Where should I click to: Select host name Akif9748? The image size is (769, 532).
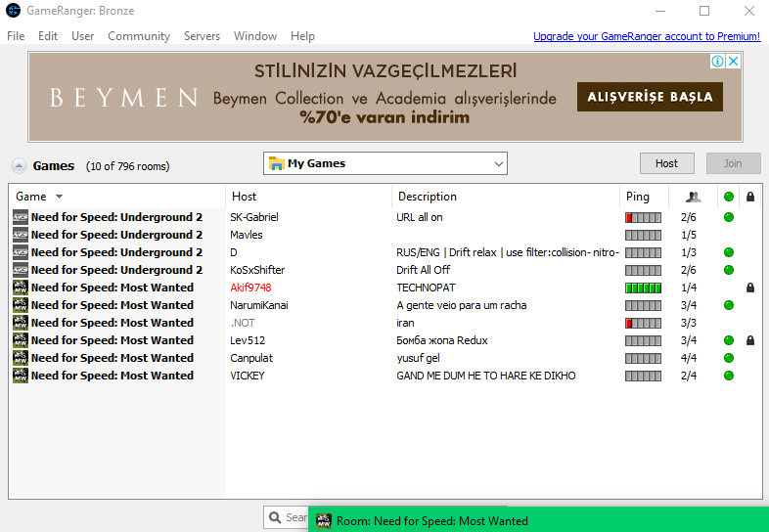(250, 288)
